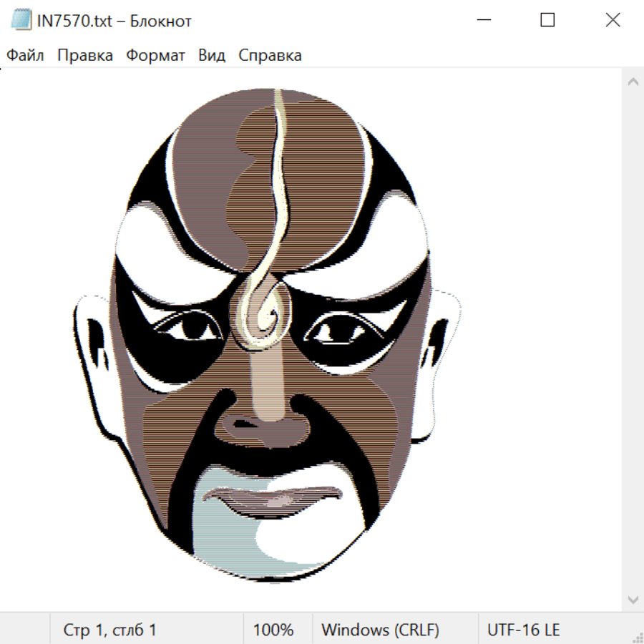
Task: Open the Формат menu
Action: point(155,56)
